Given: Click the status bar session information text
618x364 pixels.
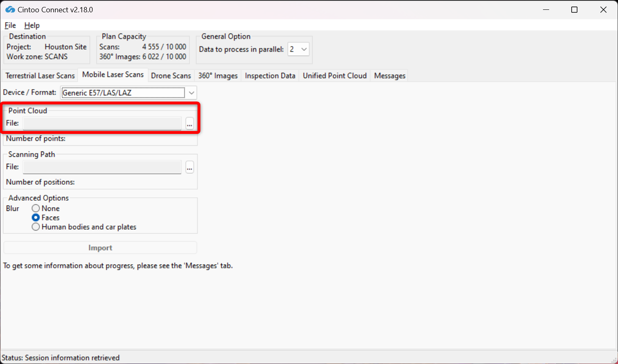Looking at the screenshot, I should [x=61, y=358].
